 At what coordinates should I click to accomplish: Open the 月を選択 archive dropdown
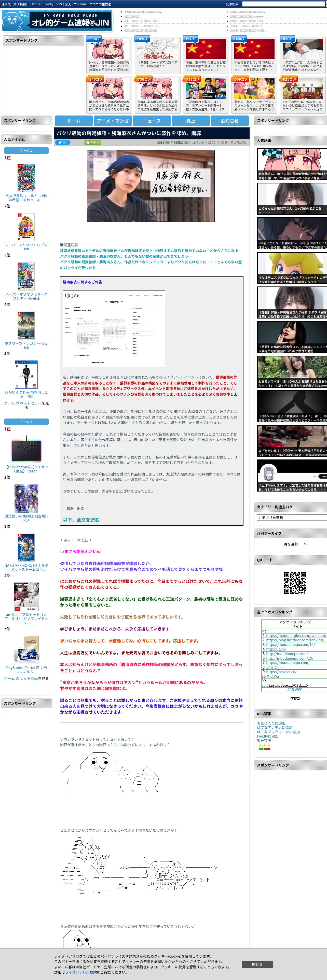click(x=295, y=544)
